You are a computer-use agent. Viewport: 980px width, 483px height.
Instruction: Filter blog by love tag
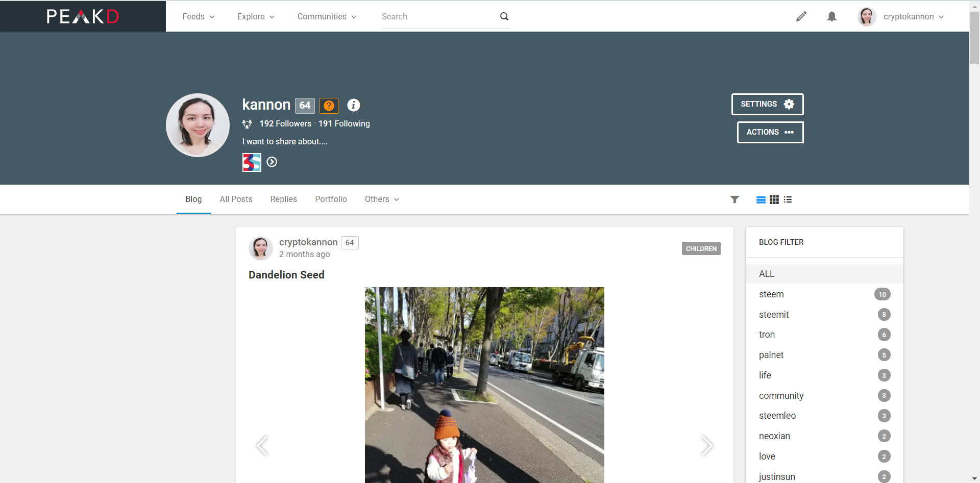click(825, 456)
